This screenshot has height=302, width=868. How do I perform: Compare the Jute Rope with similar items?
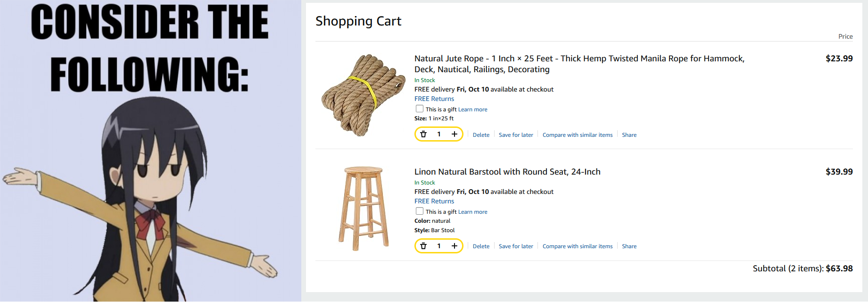coord(578,135)
